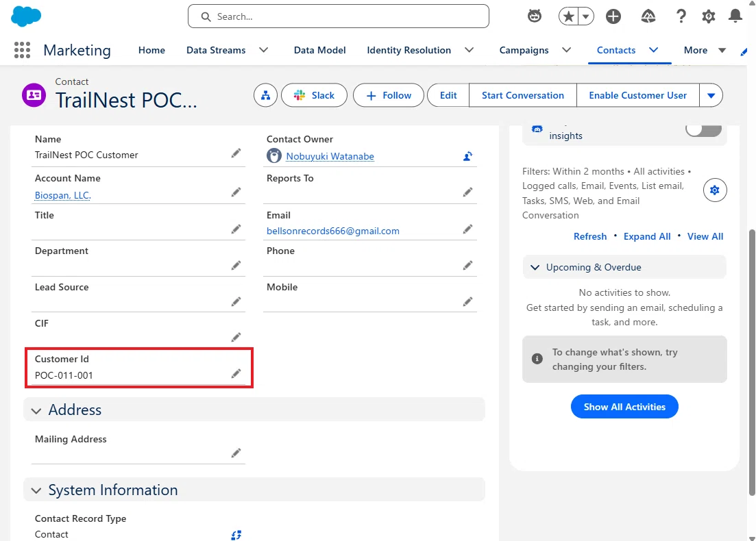Collapse the Upcoming & Overdue section
Screen dimensions: 756x541
(x=535, y=267)
